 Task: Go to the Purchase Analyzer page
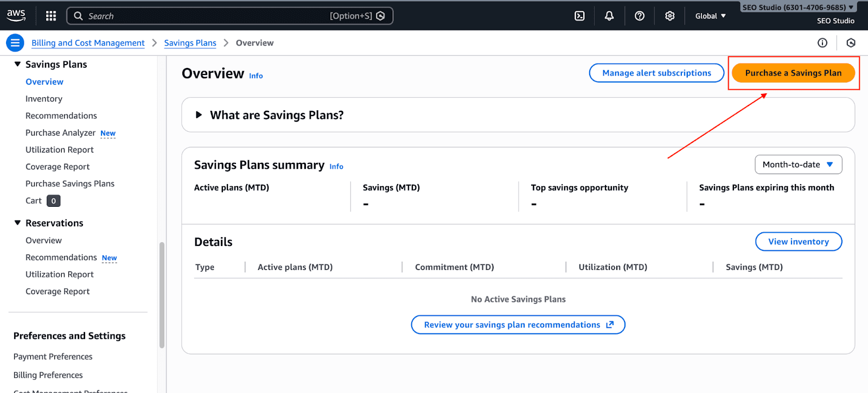coord(60,133)
